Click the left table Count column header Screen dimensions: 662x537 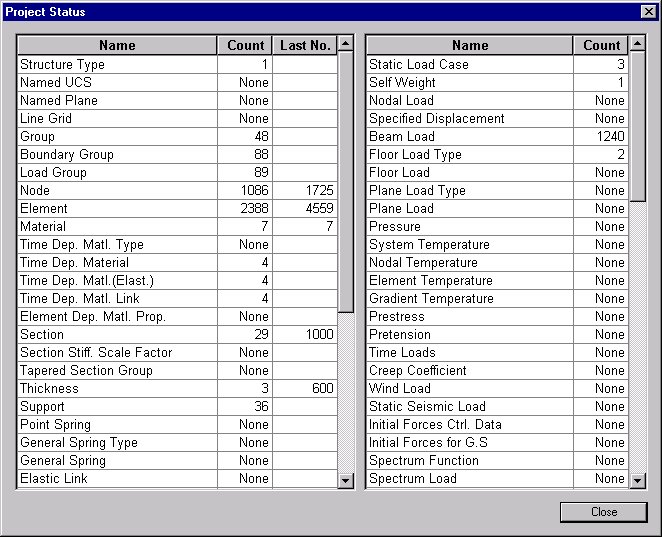tap(245, 45)
